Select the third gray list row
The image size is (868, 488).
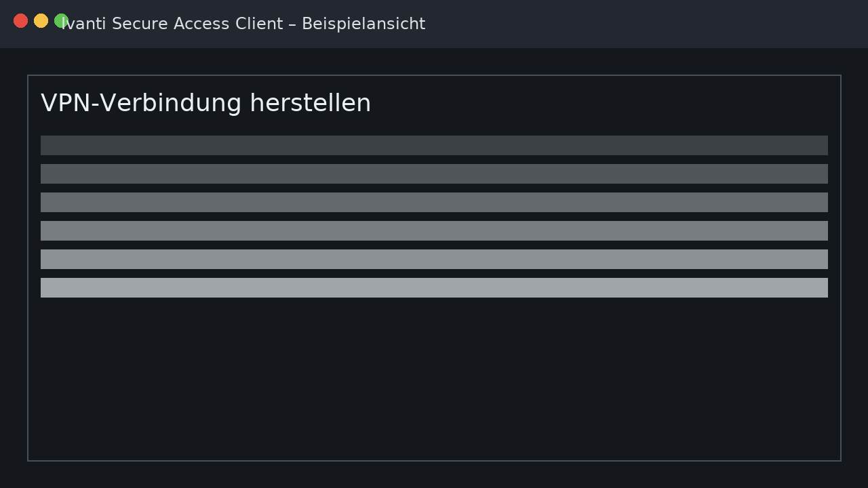pyautogui.click(x=434, y=202)
